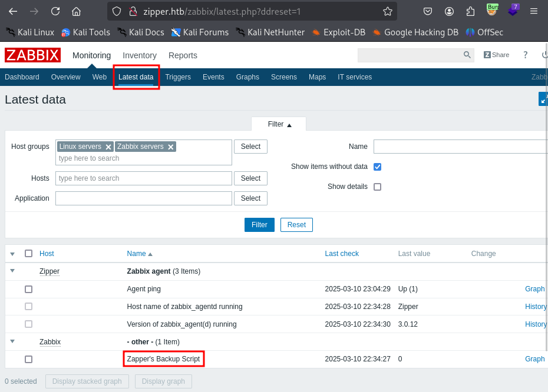This screenshot has width=548, height=392.
Task: Open the Firefox hamburger menu
Action: [x=534, y=12]
